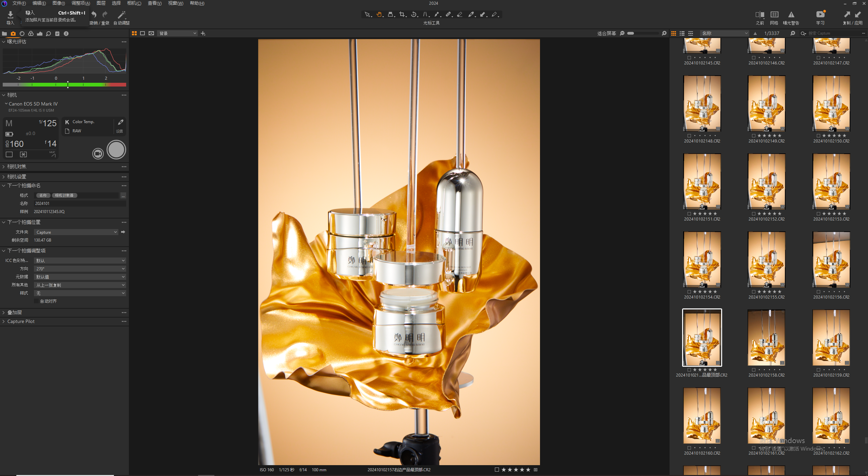Open the Color three-circles tool tab

(x=31, y=34)
